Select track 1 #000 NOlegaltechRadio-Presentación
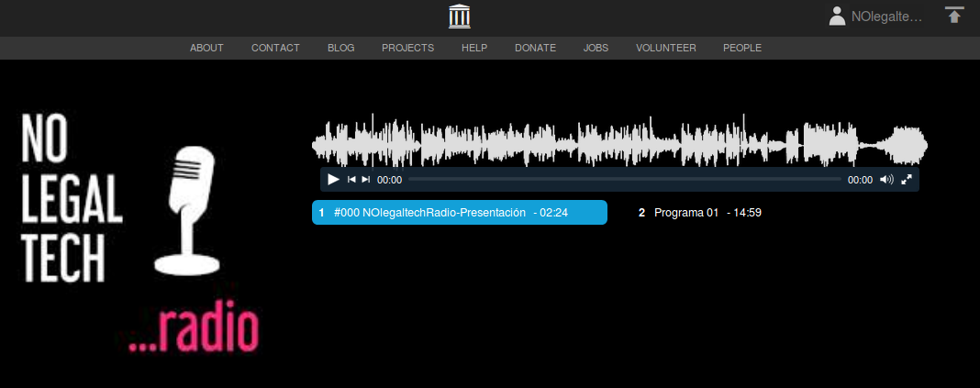Screen dimensions: 980x388 [x=460, y=213]
